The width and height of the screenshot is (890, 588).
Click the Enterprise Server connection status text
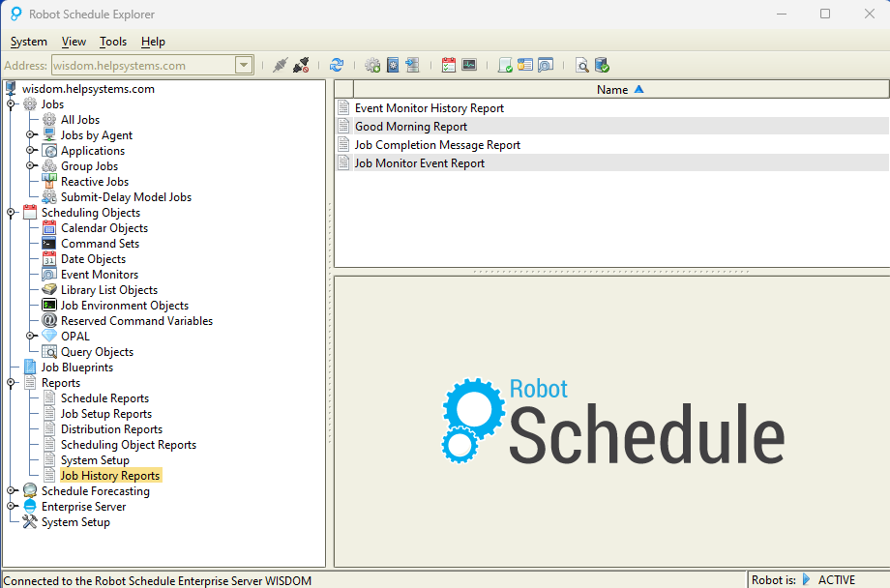tap(158, 580)
